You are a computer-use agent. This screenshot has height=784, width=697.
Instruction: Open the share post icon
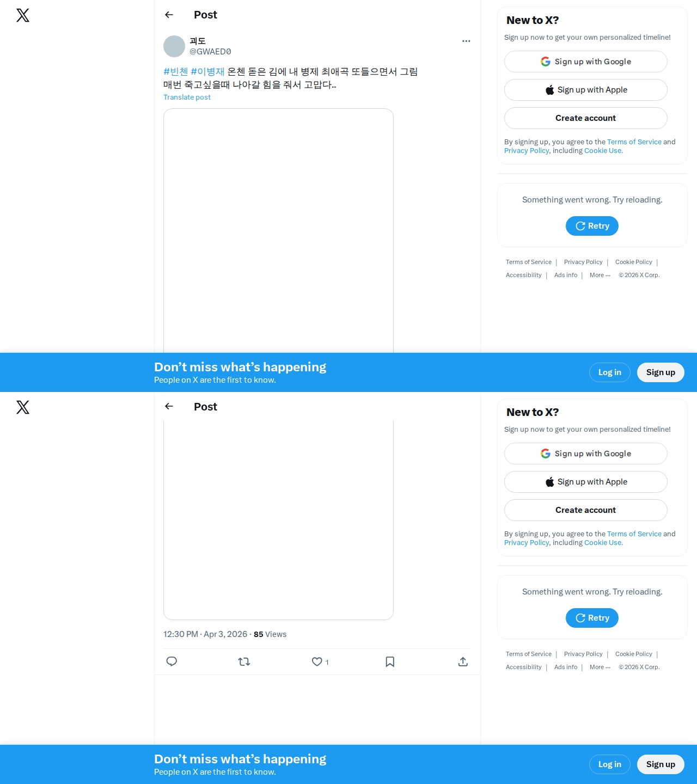click(x=463, y=661)
